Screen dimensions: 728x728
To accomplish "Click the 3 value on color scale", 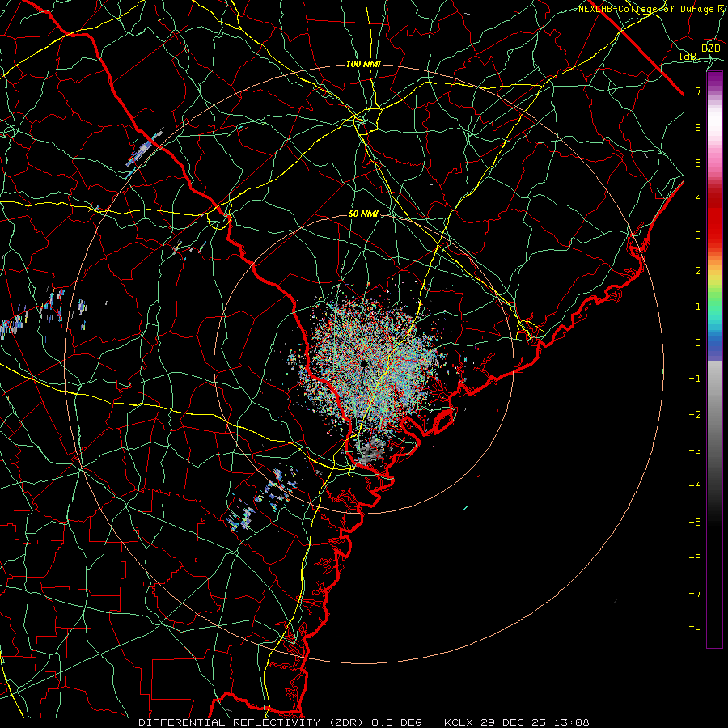I will (x=698, y=235).
